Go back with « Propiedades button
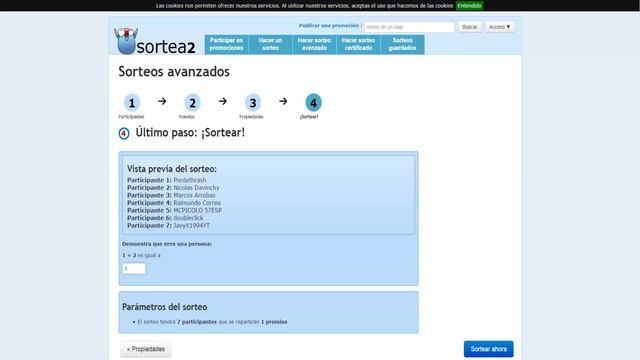This screenshot has width=640, height=360. point(146,349)
